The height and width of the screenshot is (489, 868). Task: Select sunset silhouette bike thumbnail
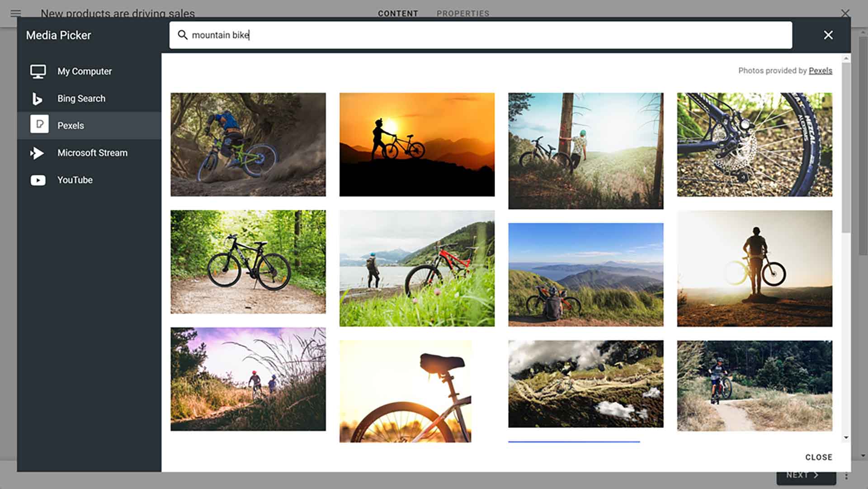(417, 144)
